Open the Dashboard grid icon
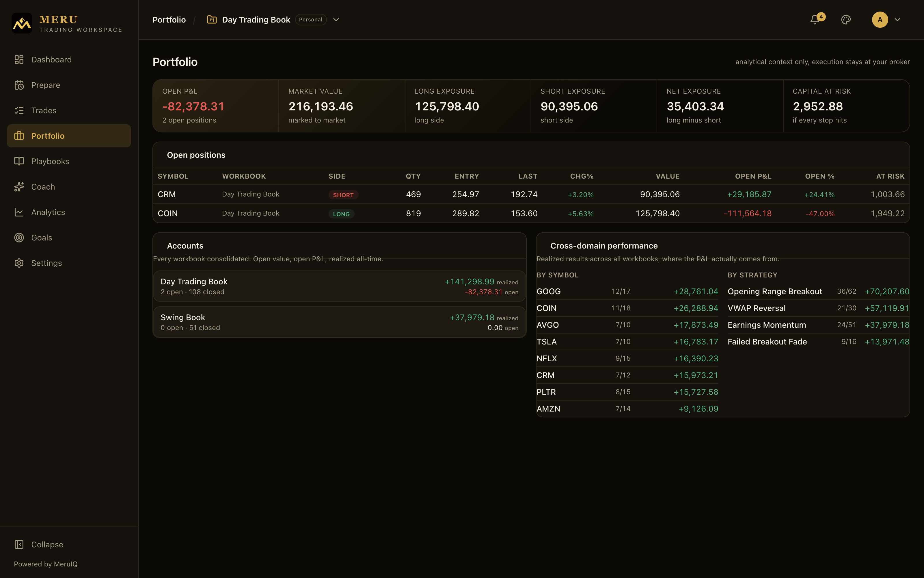 coord(19,60)
